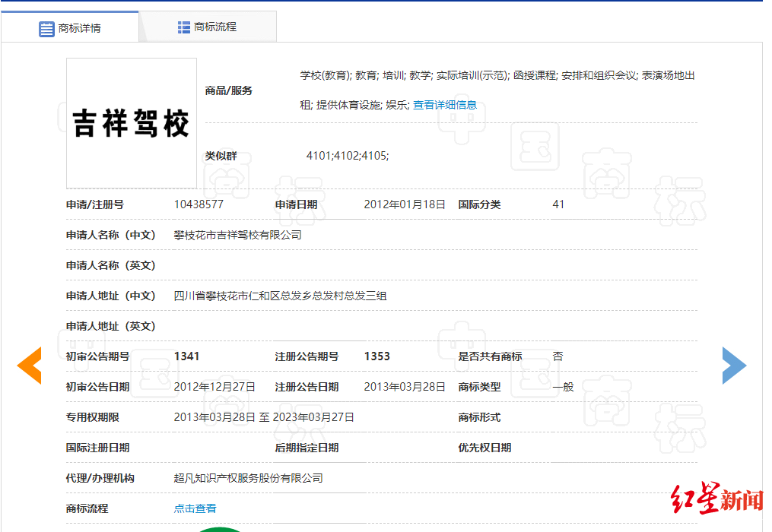
Task: Select exclusive right period 2013年03月28日 至 2023年03月27日
Action: coord(264,417)
